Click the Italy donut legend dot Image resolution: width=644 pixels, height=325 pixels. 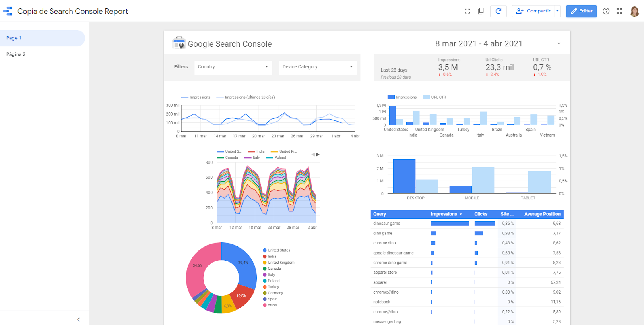[x=265, y=275]
